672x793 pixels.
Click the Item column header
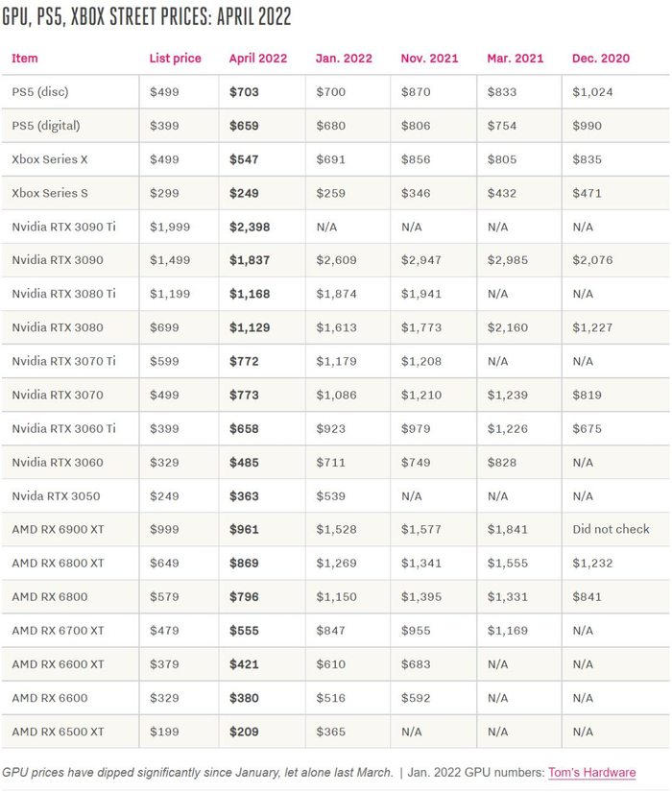[25, 59]
